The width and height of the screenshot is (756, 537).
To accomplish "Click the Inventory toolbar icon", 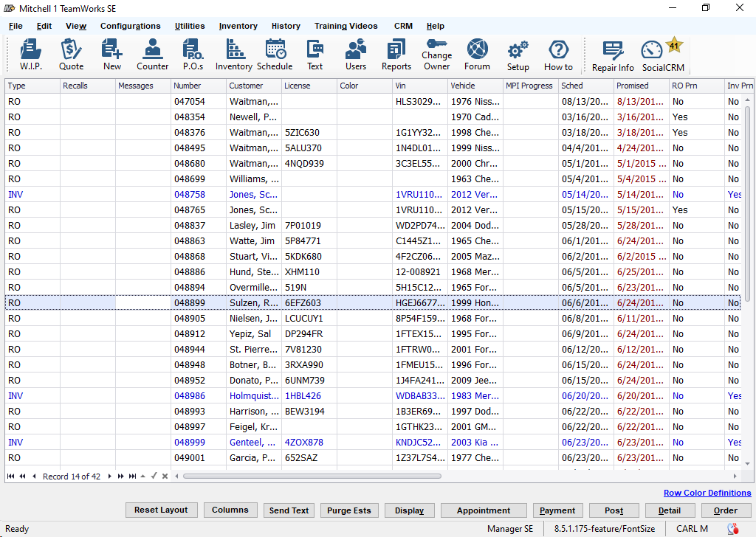I will pyautogui.click(x=234, y=55).
